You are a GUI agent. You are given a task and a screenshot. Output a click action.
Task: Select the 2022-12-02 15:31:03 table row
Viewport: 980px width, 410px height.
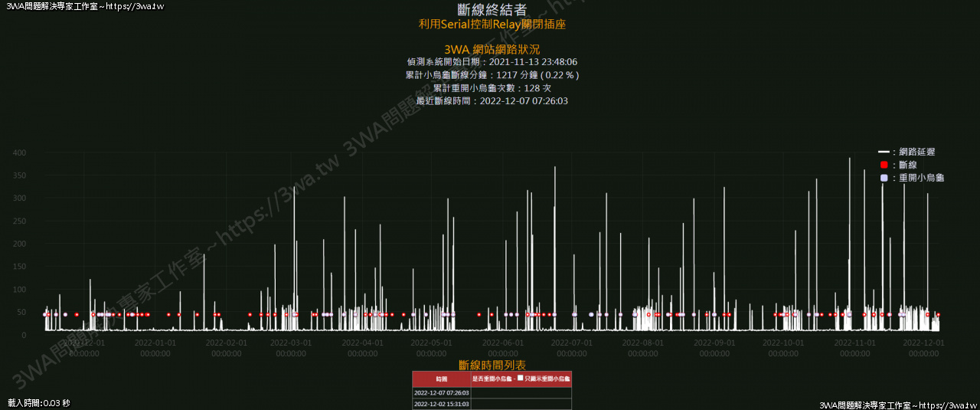tap(442, 404)
